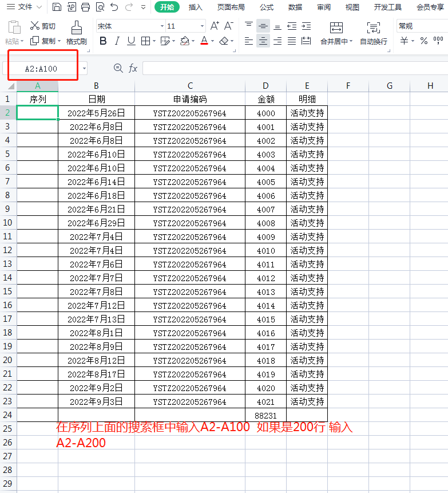Click the Export to PDF icon
This screenshot has width=448, height=493.
point(72,7)
